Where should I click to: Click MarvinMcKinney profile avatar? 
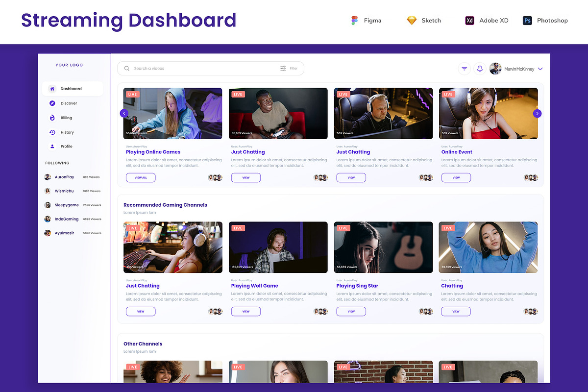[495, 69]
